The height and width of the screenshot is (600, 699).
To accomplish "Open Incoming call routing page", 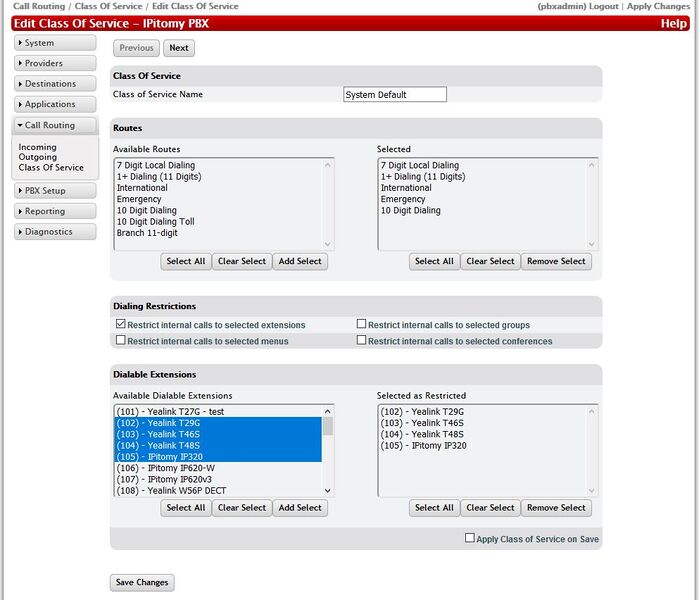I will (x=38, y=147).
